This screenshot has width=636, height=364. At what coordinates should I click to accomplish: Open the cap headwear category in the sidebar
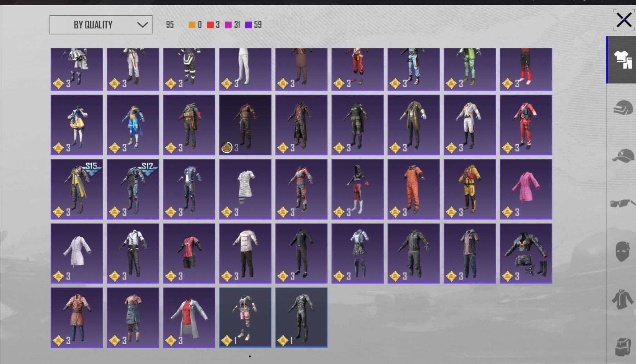click(623, 156)
